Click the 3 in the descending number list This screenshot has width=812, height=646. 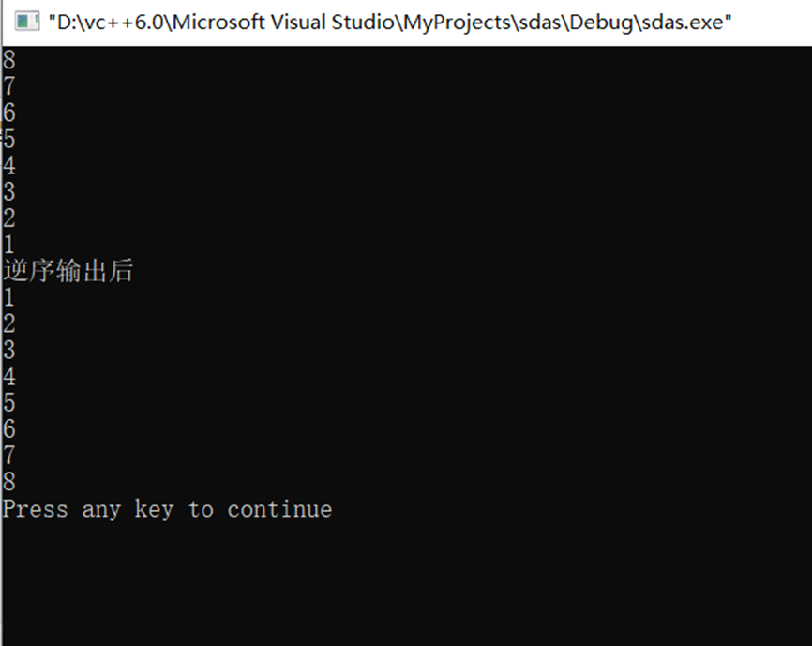click(9, 191)
